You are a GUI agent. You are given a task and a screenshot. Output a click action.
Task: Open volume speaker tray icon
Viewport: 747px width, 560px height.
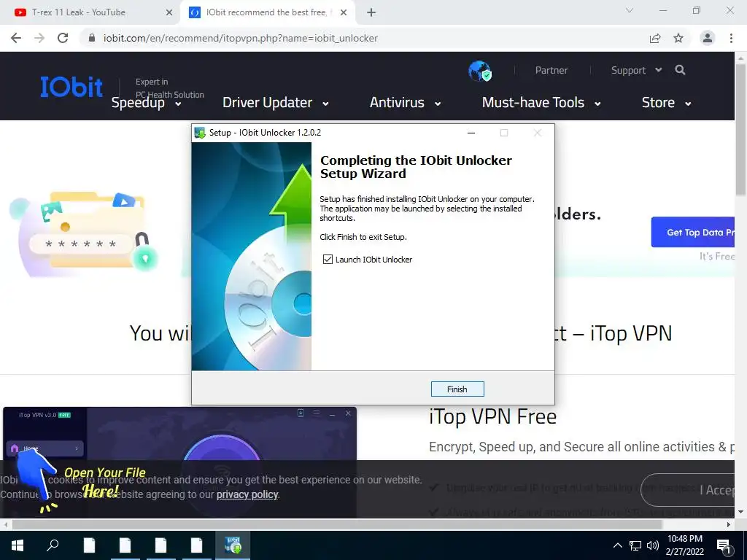[x=653, y=545]
